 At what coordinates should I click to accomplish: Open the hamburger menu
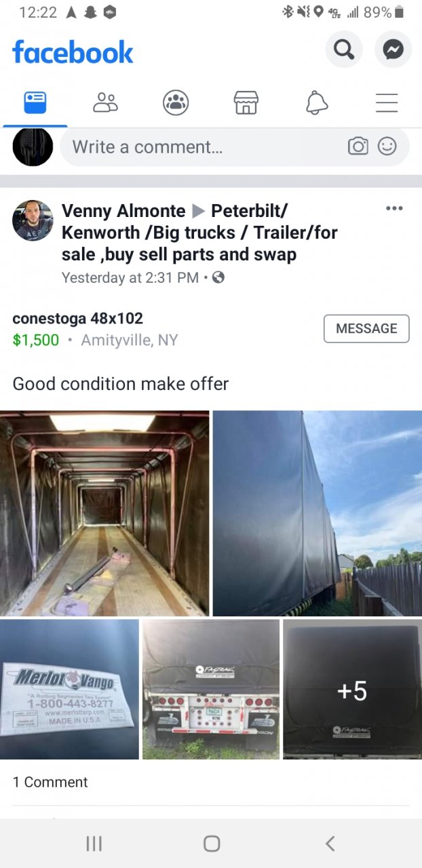click(x=387, y=102)
